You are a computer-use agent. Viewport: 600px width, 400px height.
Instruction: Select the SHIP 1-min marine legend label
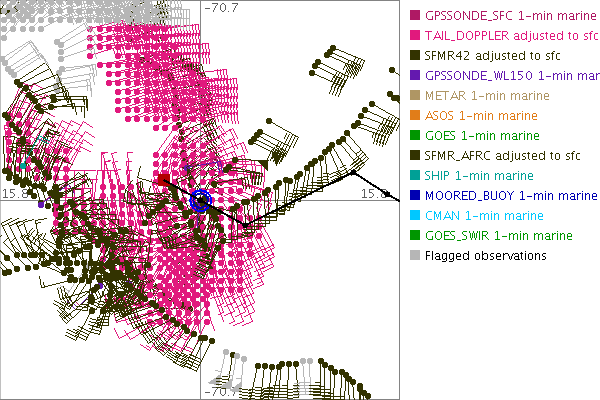[479, 176]
